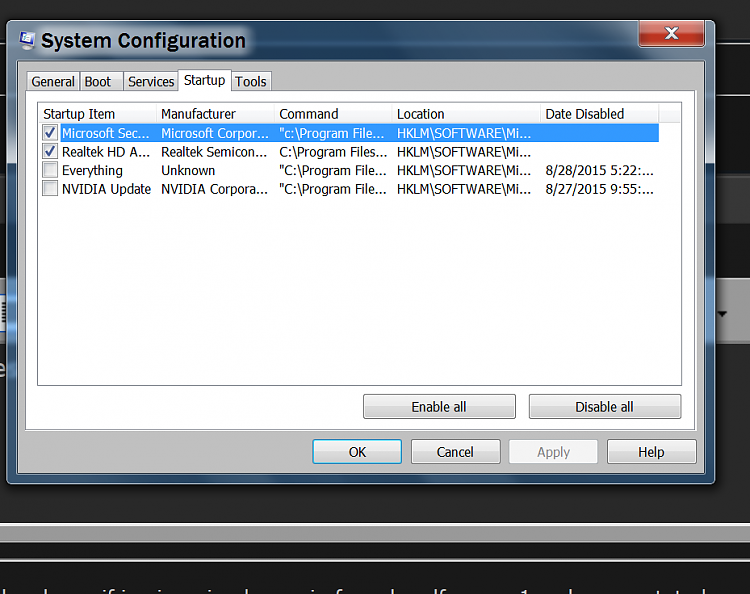Click the Unknown manufacturer cell
The height and width of the screenshot is (594, 750).
point(188,170)
